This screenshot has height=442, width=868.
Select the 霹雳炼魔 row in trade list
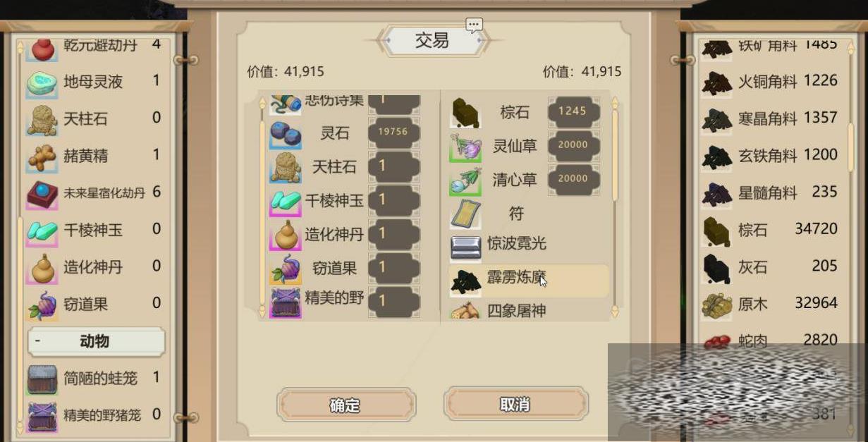coord(528,280)
